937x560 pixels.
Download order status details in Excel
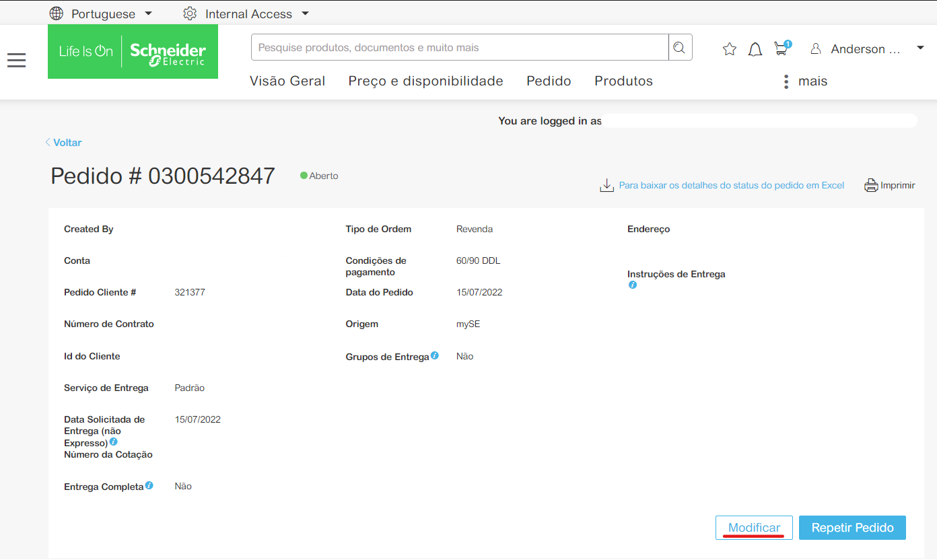pyautogui.click(x=731, y=185)
